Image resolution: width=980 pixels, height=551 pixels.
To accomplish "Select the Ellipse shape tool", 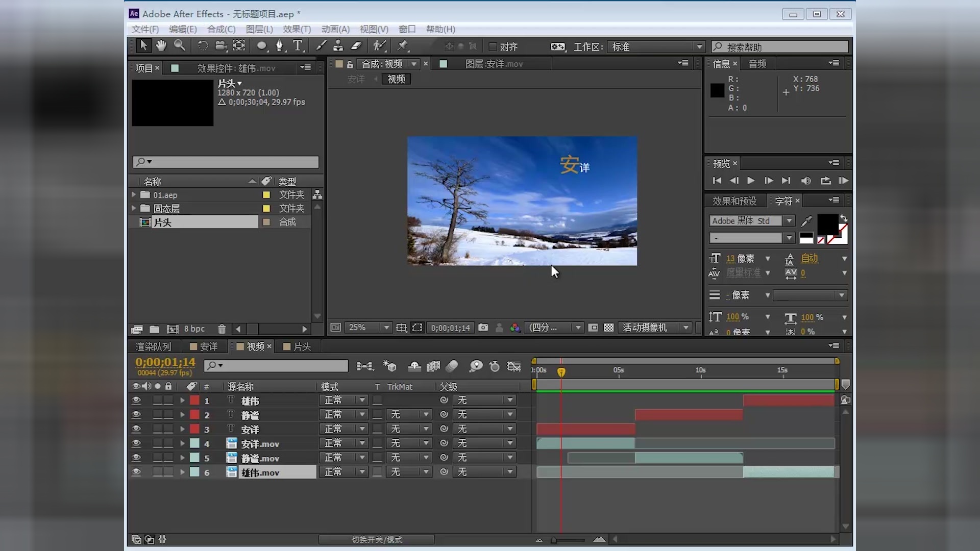I will pos(262,46).
